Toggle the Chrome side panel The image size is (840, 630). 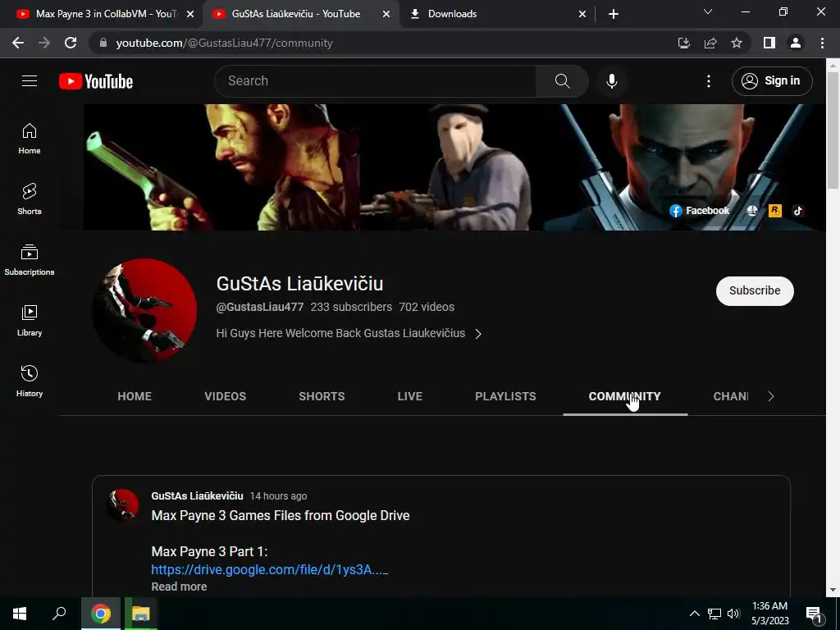pos(769,43)
